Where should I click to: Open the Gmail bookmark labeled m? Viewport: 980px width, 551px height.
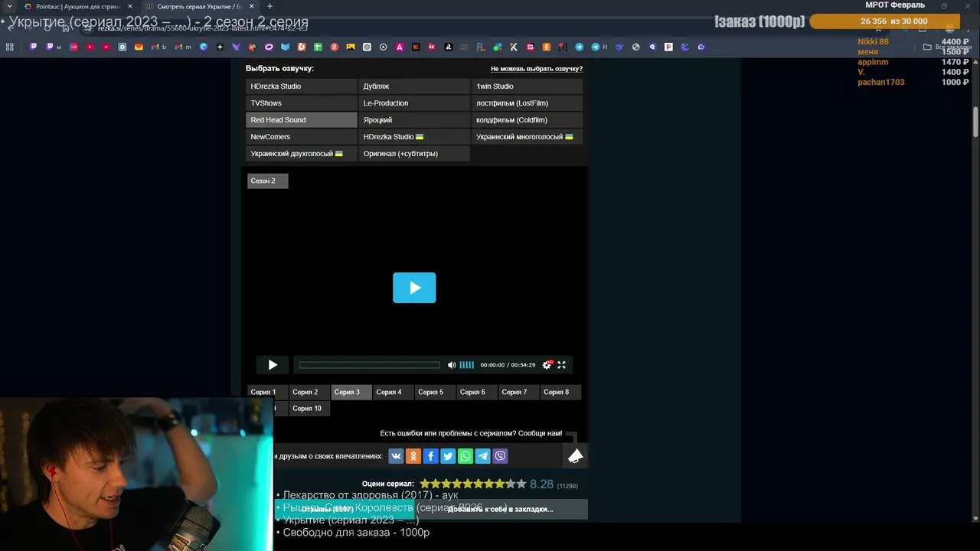coord(182,47)
